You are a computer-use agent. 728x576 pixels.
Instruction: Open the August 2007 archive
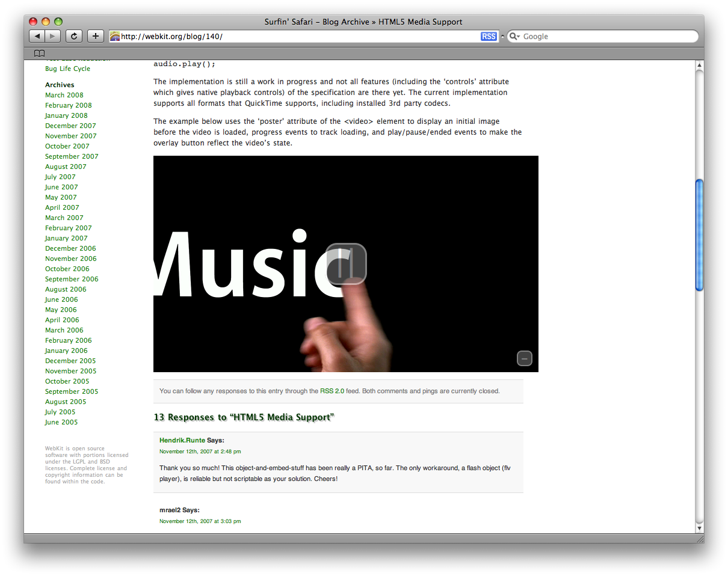(66, 167)
